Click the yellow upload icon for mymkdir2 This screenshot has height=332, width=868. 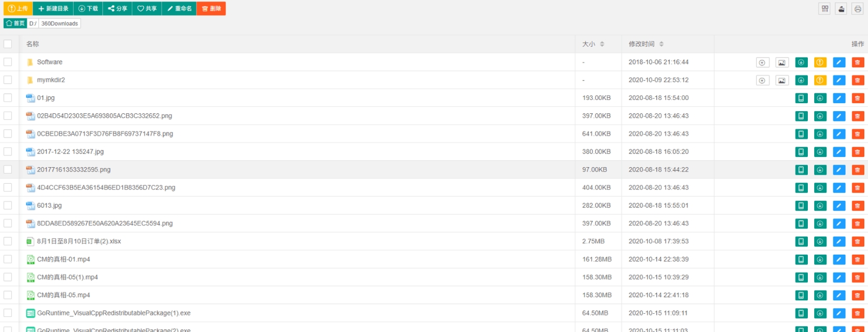820,80
